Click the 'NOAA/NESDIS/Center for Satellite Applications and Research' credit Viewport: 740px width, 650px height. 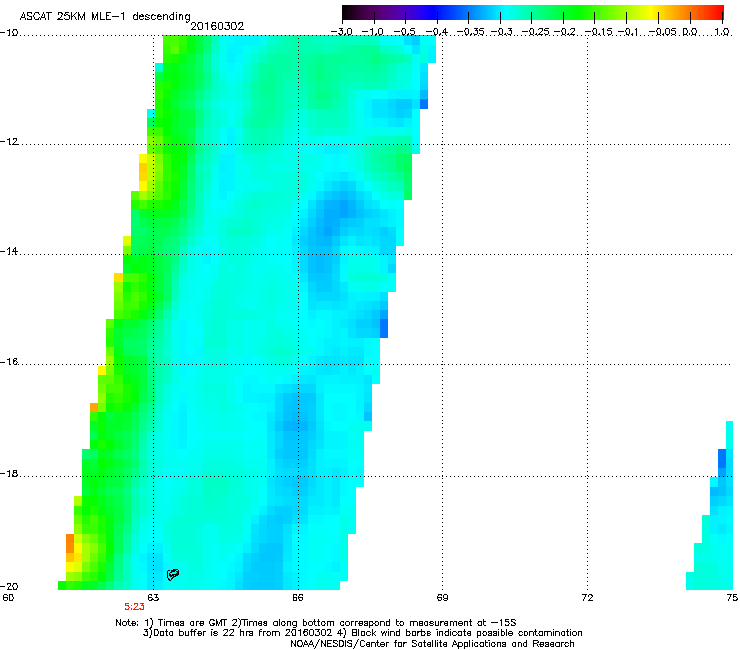(432, 644)
